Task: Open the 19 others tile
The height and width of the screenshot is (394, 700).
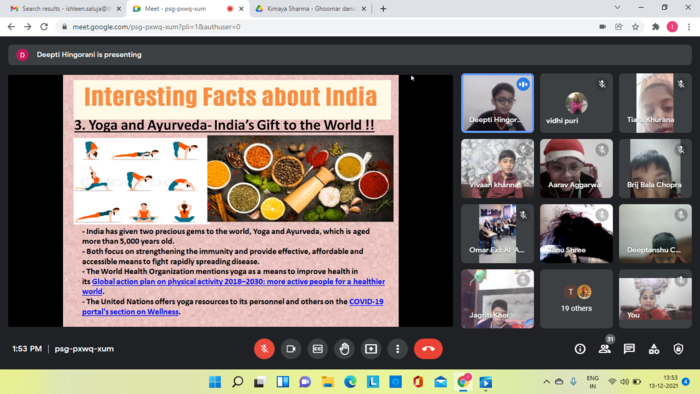Action: 576,299
